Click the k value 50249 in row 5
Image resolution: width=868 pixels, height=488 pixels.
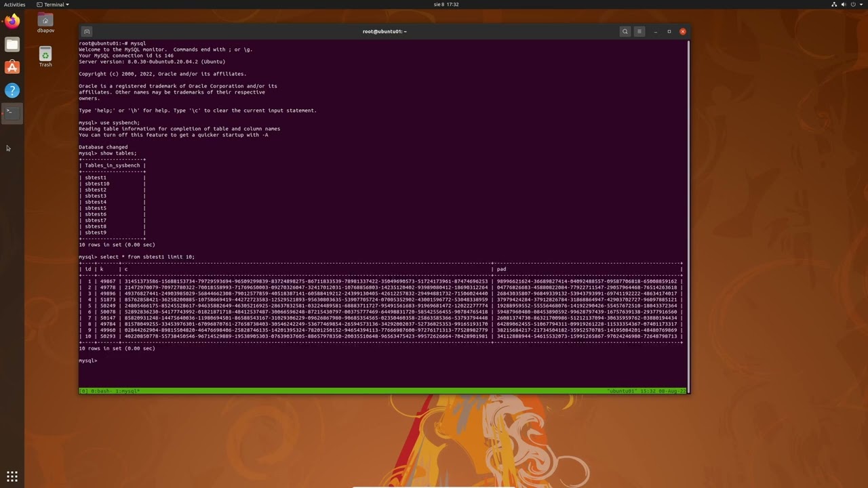pos(108,306)
